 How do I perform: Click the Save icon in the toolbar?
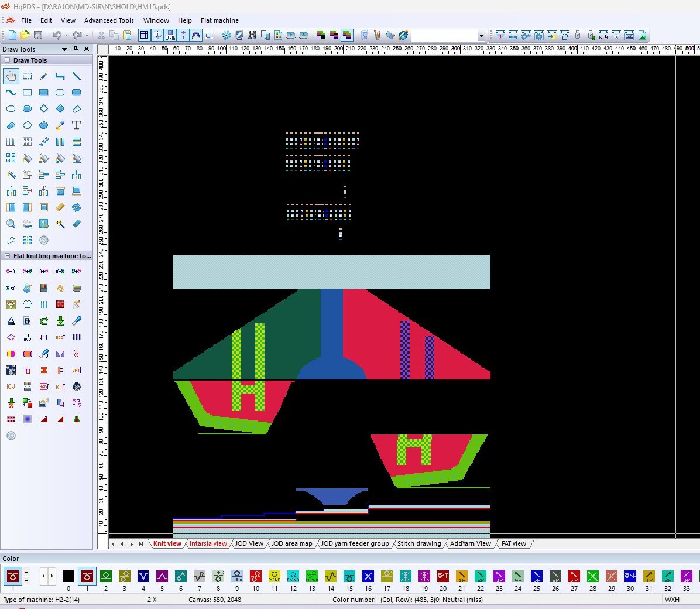coord(38,35)
